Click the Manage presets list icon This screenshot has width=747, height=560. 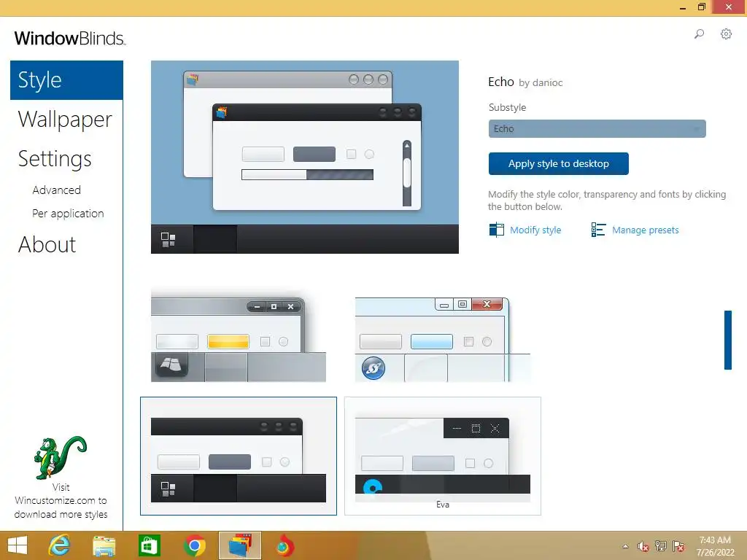598,230
